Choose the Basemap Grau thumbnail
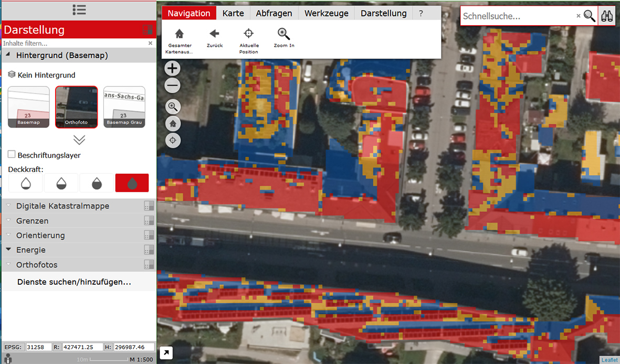The width and height of the screenshot is (620, 364). 124,107
